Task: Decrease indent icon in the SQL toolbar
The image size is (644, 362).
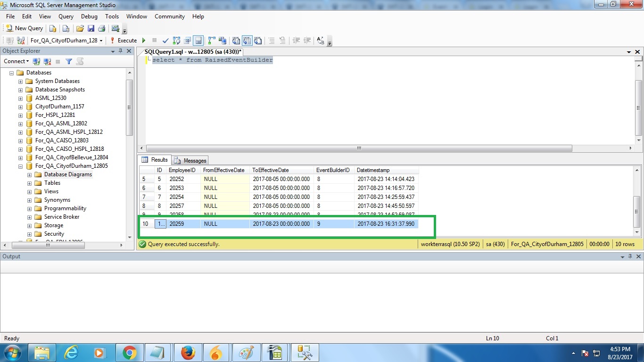Action: pos(296,41)
